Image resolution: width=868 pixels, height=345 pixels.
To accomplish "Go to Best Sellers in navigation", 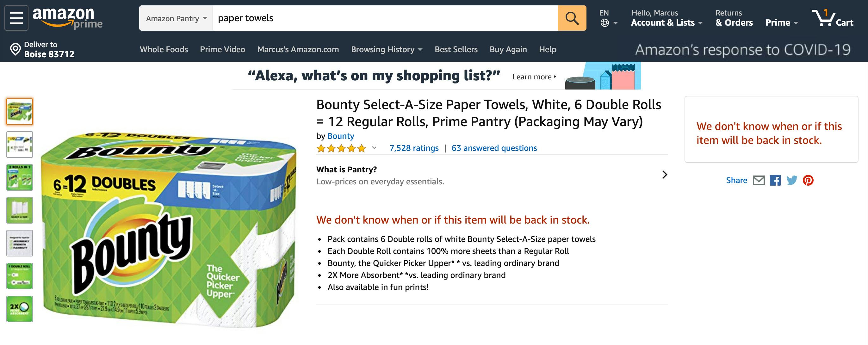I will click(x=456, y=50).
